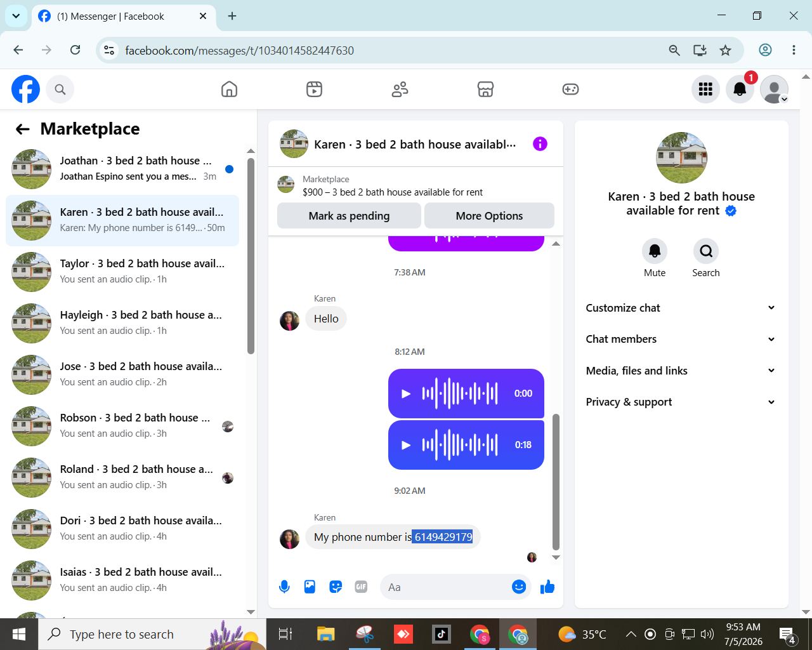Open the Facebook home logo

(x=25, y=90)
